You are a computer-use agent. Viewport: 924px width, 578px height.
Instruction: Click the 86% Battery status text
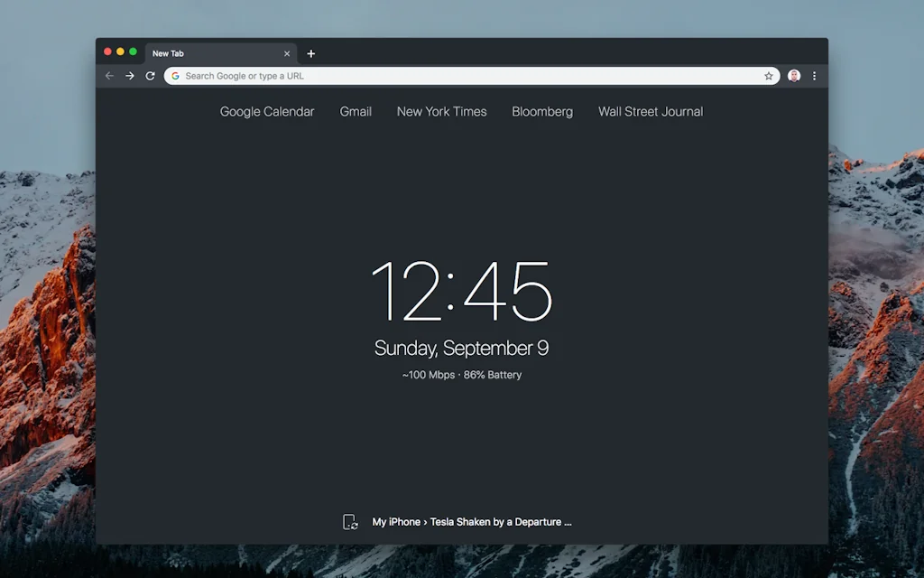tap(491, 375)
